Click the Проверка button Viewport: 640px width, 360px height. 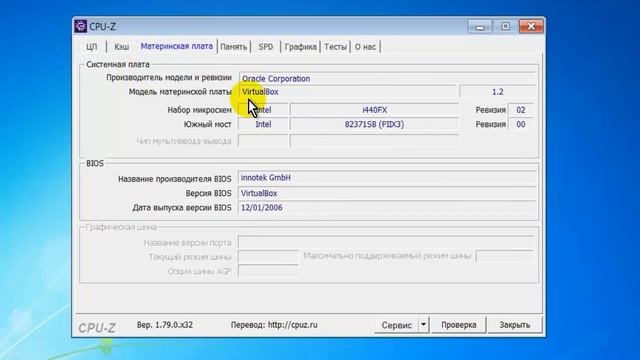pos(458,325)
